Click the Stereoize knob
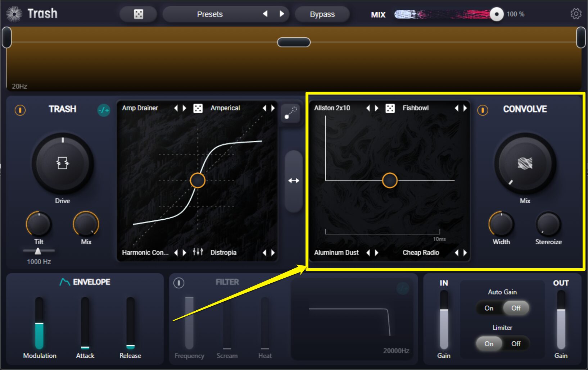This screenshot has height=370, width=588. coord(548,224)
